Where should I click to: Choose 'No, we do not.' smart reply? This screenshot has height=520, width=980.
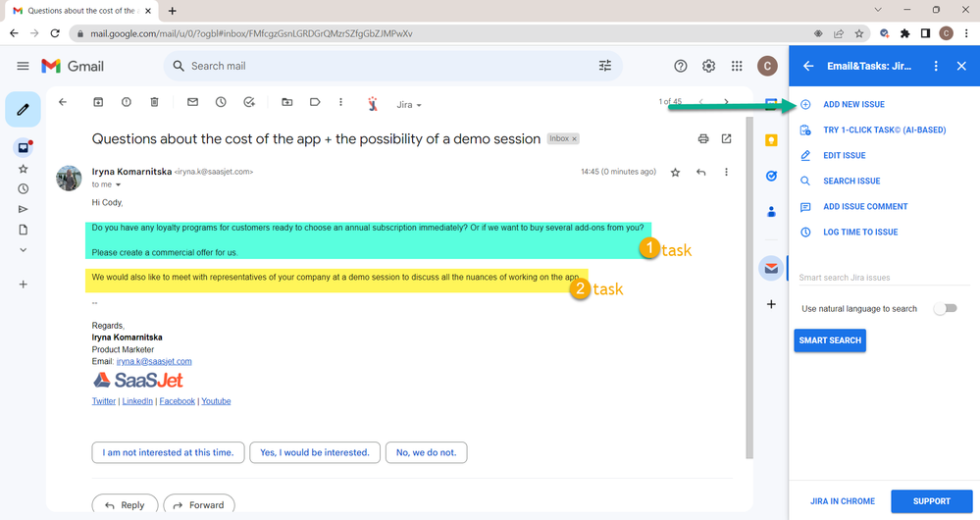tap(427, 452)
